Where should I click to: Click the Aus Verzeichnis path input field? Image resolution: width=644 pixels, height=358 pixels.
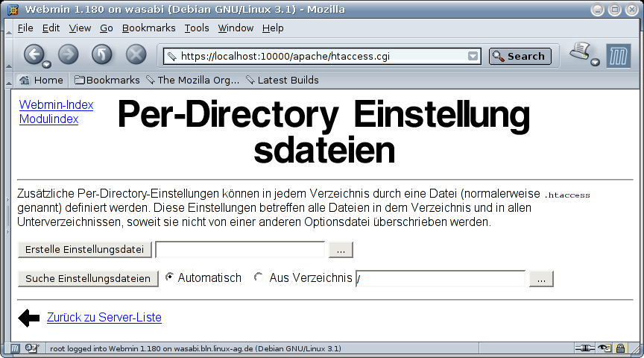[441, 279]
